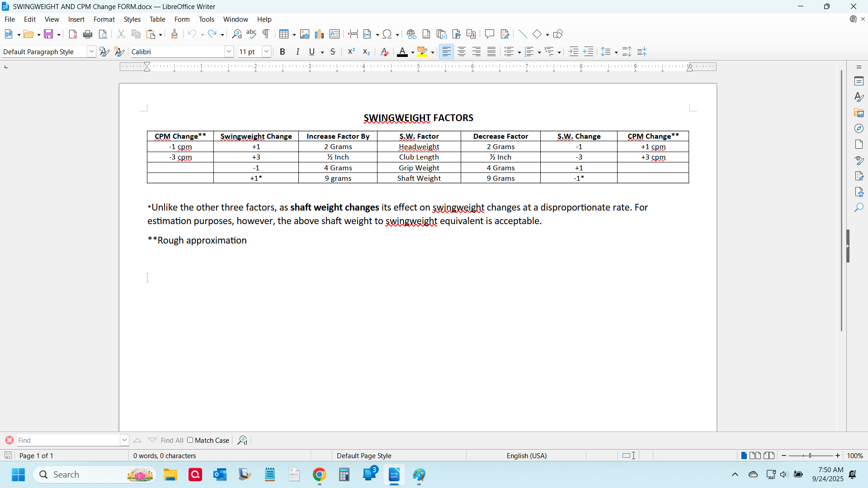Image resolution: width=868 pixels, height=488 pixels.
Task: Click the zoom slider in status bar
Action: (810, 456)
